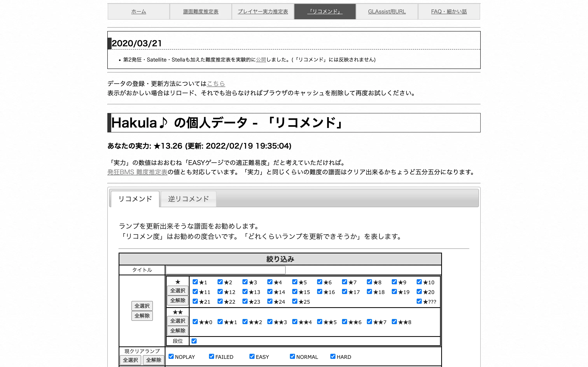Click 全解除 in the ★ row group

tap(178, 301)
